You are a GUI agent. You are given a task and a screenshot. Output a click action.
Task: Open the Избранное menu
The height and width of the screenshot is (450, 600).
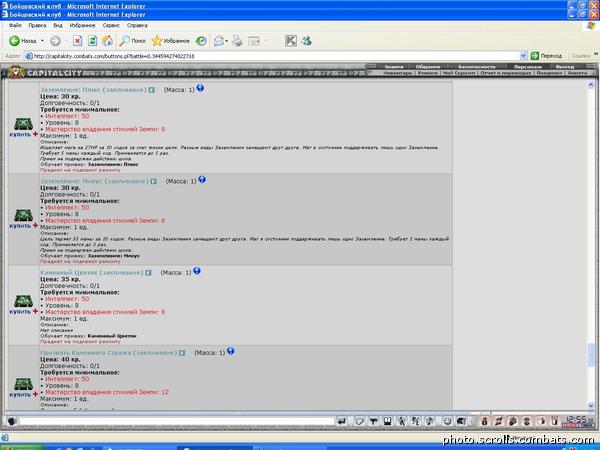coord(83,25)
